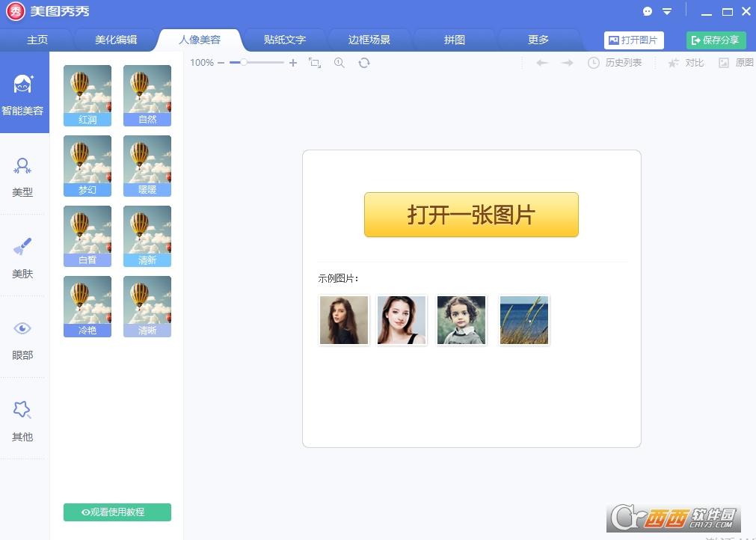The image size is (756, 540).
Task: Select the 人像美容 tab
Action: [x=200, y=40]
